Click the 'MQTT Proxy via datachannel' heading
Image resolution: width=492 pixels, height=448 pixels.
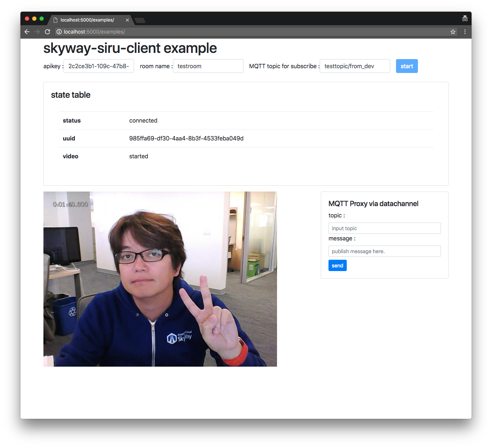tap(373, 204)
